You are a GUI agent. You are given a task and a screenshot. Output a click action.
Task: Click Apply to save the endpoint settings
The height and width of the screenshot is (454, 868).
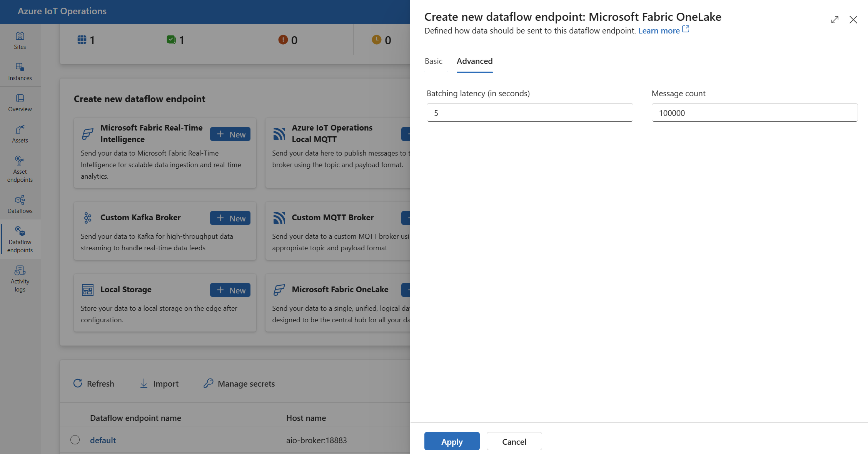pos(452,441)
